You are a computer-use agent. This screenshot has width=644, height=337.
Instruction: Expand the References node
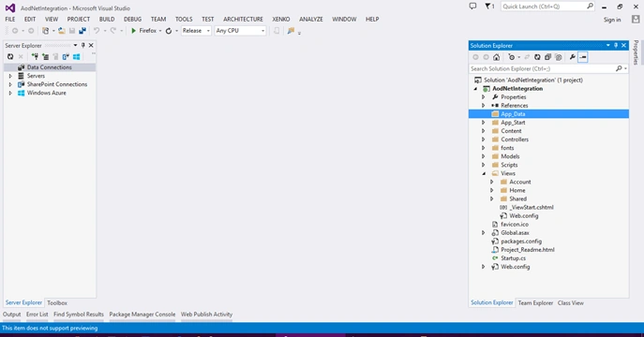click(x=484, y=106)
